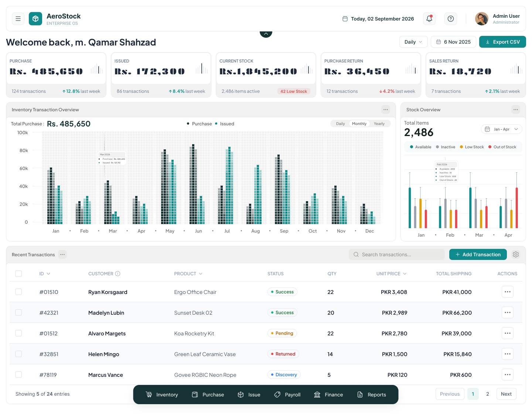Image resolution: width=532 pixels, height=416 pixels.
Task: Check the box for transaction #78119
Action: pos(18,375)
